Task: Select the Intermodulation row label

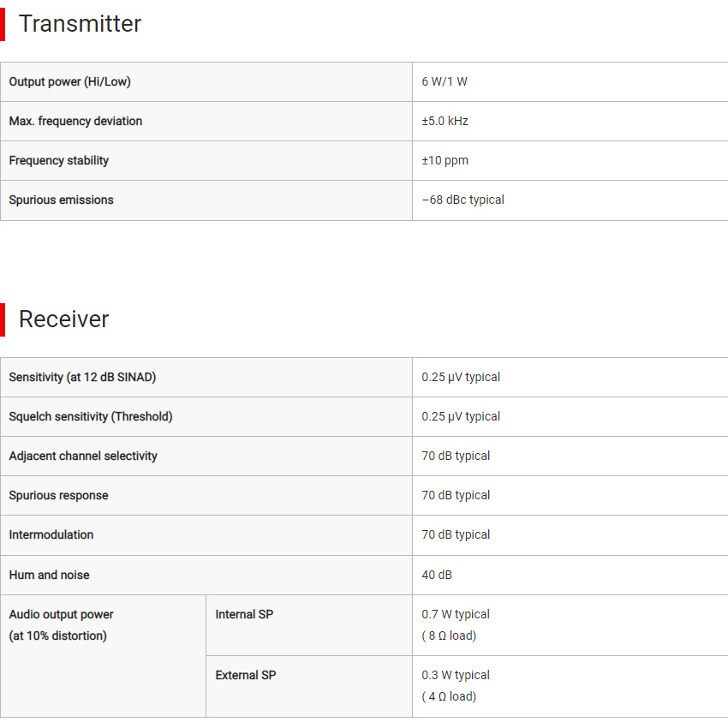Action: pyautogui.click(x=51, y=534)
